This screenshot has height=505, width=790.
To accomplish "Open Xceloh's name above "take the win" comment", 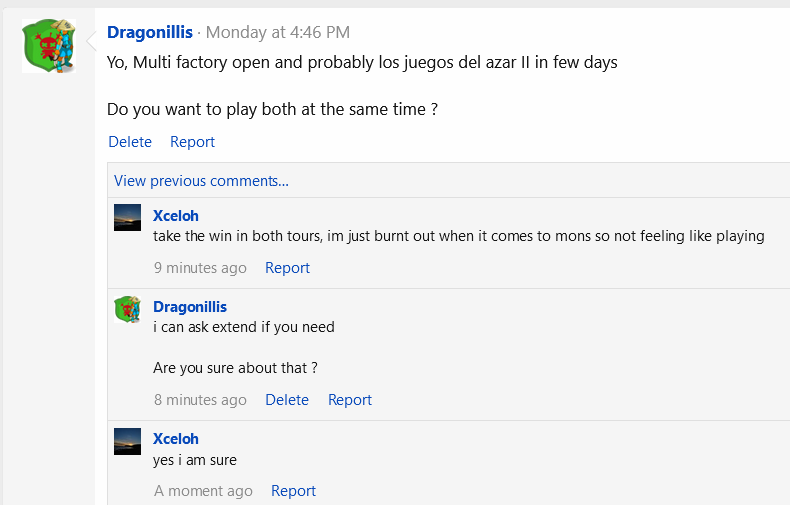I will coord(176,215).
